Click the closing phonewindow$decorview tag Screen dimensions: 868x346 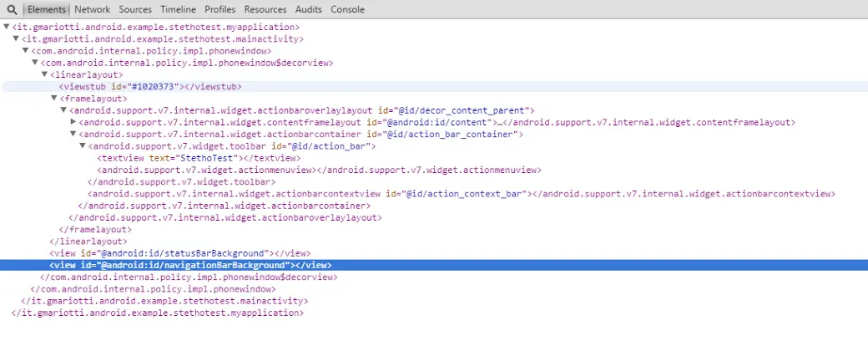pyautogui.click(x=189, y=277)
